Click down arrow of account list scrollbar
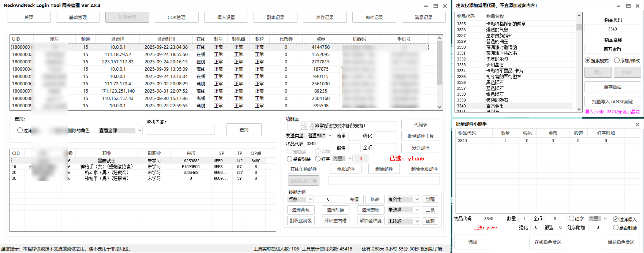 tap(439, 107)
